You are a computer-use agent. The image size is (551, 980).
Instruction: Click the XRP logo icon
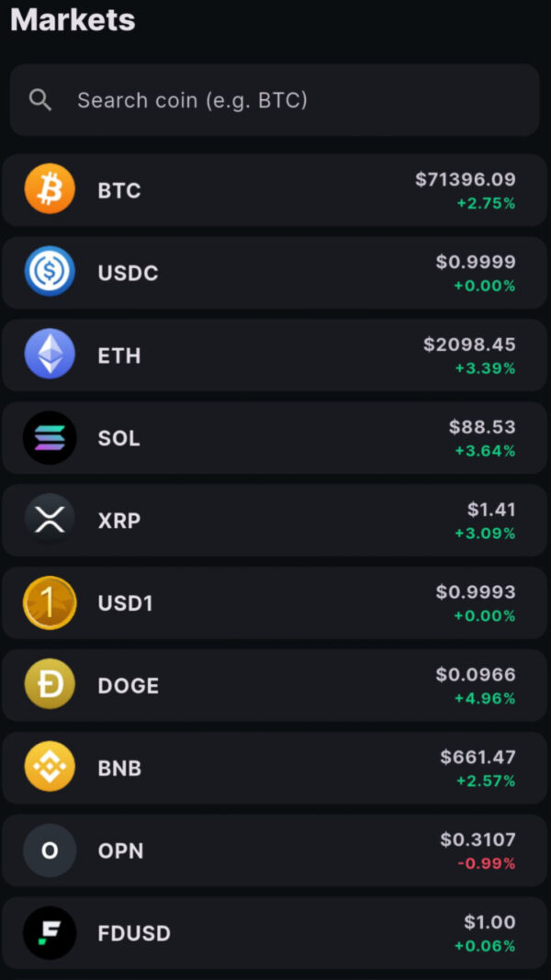coord(50,520)
